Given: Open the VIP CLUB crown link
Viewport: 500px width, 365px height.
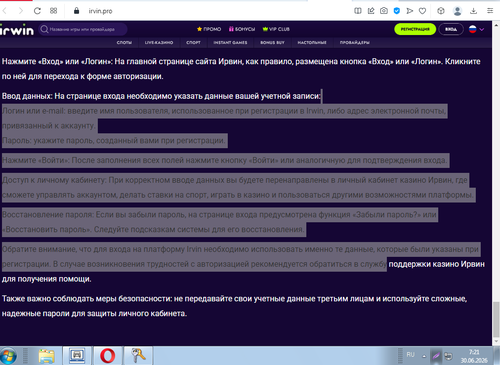Looking at the screenshot, I should (x=276, y=29).
